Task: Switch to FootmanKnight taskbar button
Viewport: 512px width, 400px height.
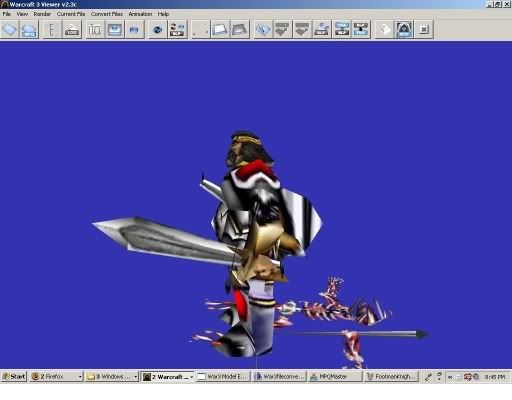Action: pos(391,377)
